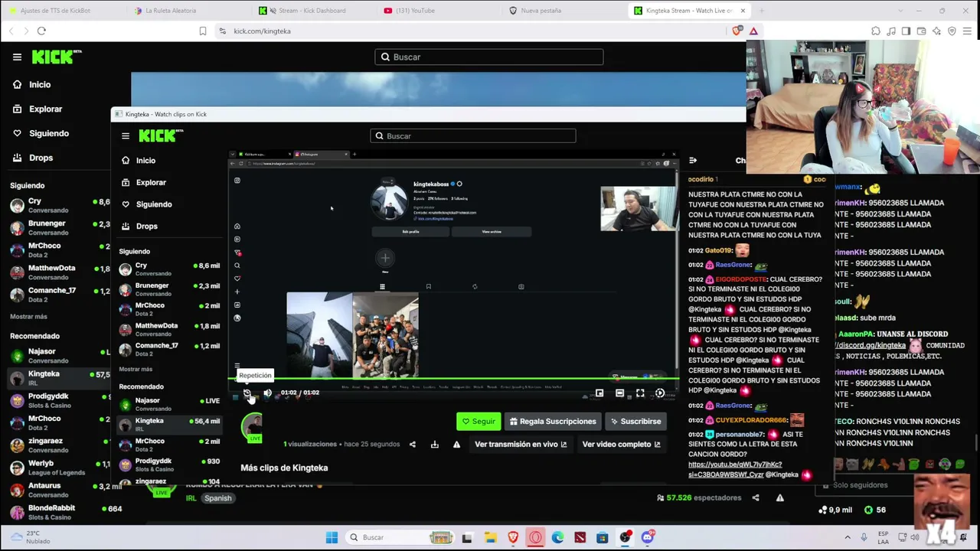
Task: Report the clip with warning icon
Action: 457,444
